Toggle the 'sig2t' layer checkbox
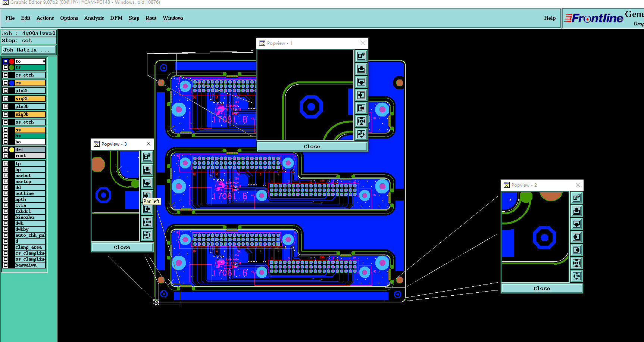Viewport: 644px width, 342px height. point(6,99)
